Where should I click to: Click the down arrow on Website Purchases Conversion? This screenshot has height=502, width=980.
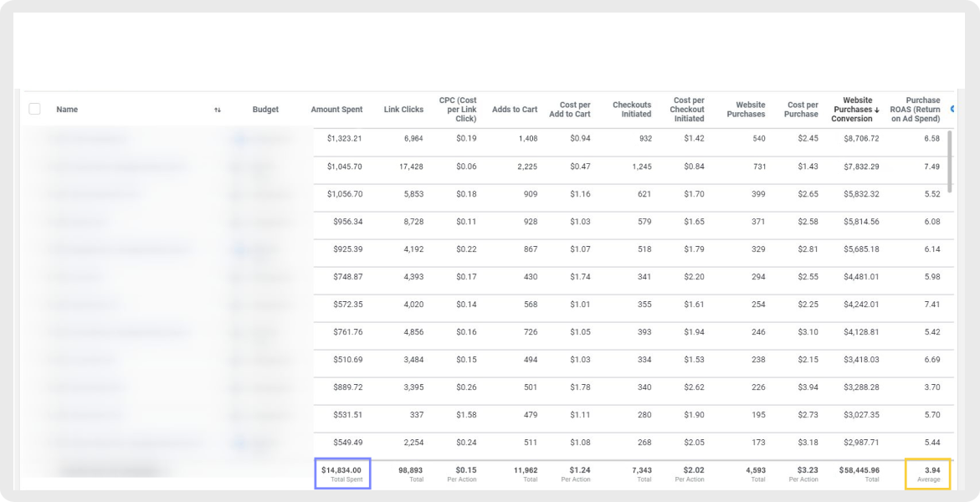877,110
